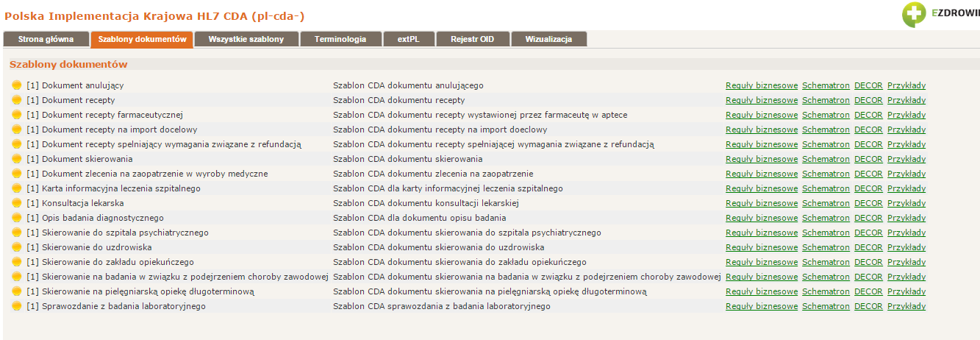Click the yellow icon beside Dokument anulujący
Viewport: 980px width, 340px height.
(17, 85)
